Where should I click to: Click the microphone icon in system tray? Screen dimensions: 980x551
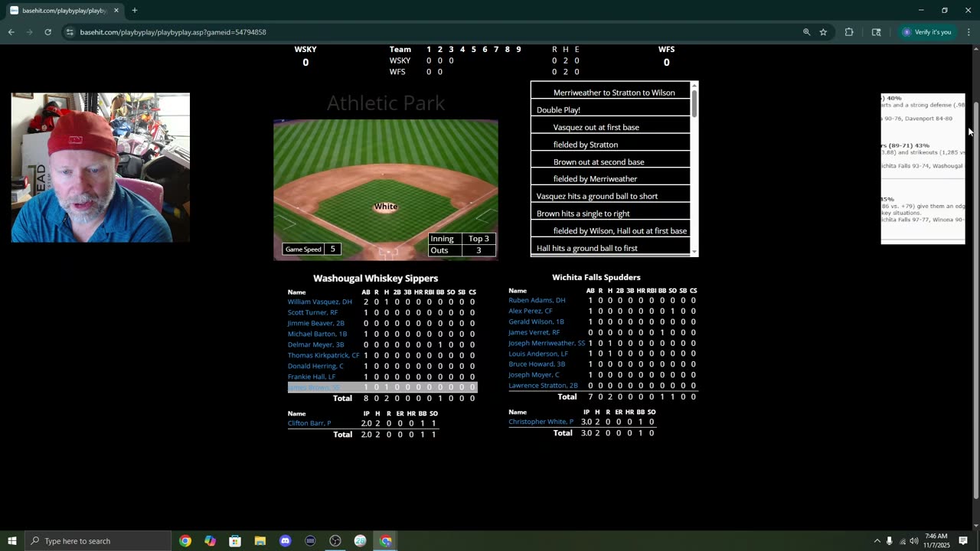pyautogui.click(x=889, y=541)
